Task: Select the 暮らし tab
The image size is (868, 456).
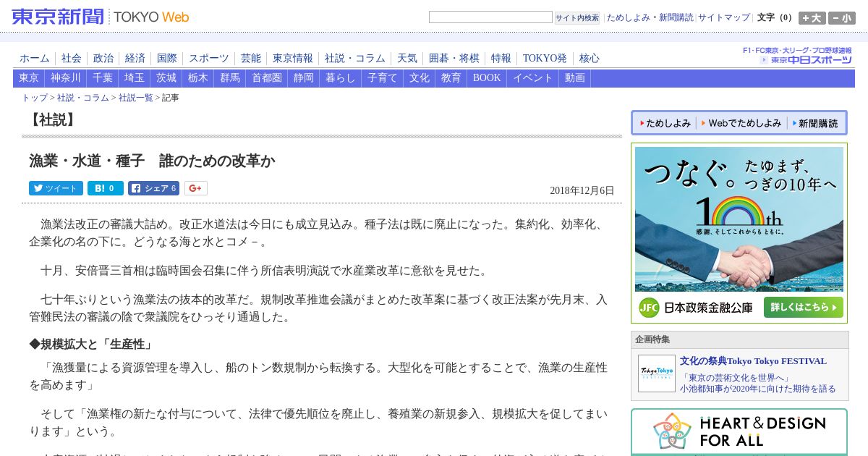Action: point(341,78)
